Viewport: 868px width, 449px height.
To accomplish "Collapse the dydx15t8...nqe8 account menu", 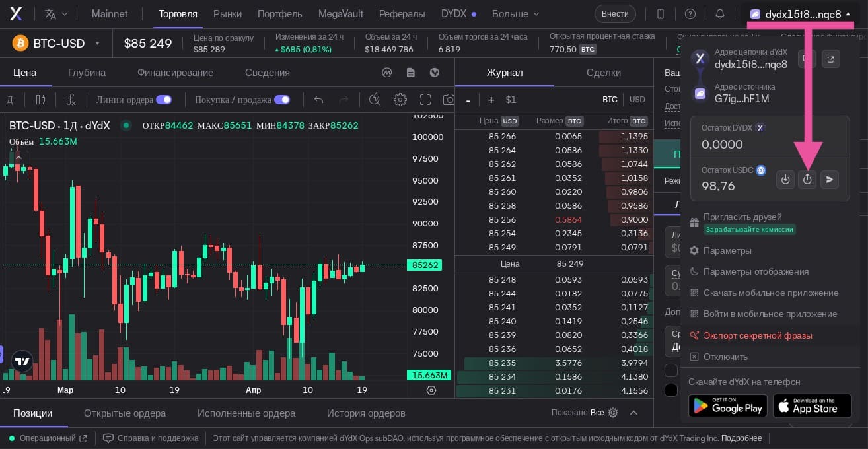I will tap(801, 14).
